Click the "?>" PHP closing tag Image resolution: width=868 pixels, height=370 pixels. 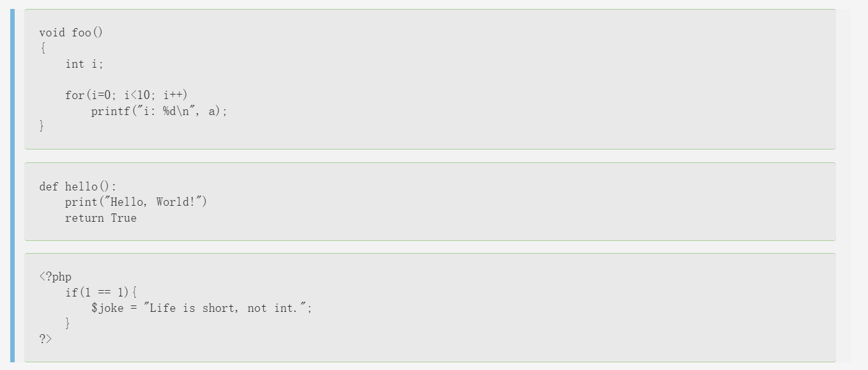(45, 339)
